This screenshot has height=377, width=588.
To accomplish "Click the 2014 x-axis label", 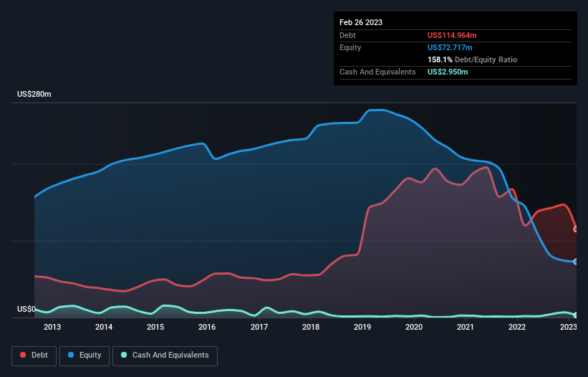I will [x=104, y=327].
